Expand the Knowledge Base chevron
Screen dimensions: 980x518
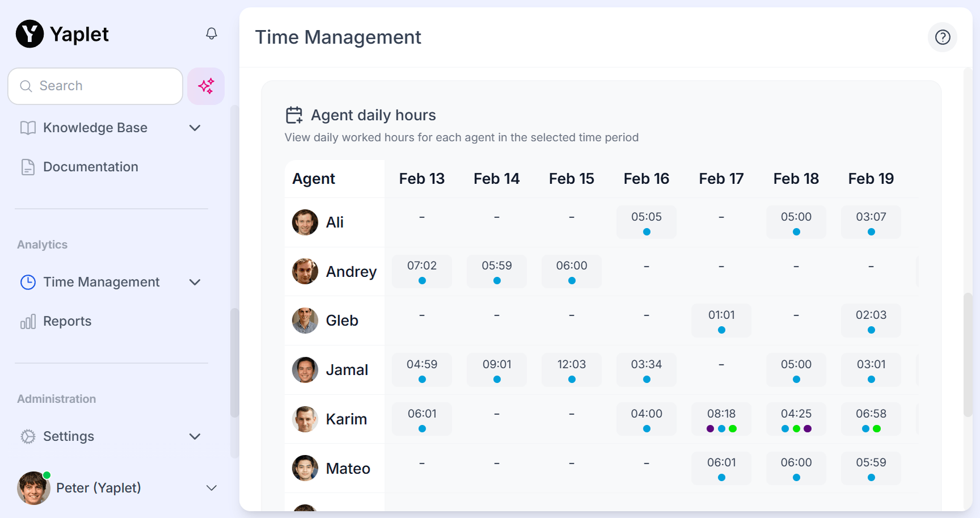(x=195, y=128)
